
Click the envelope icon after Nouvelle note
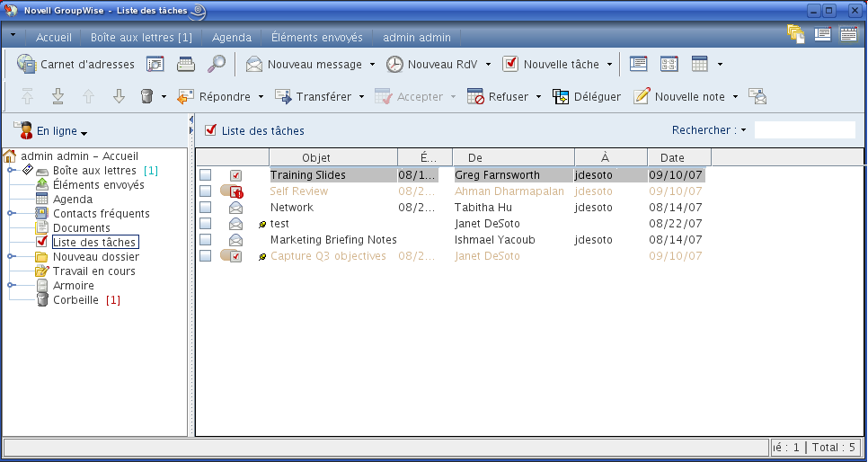(x=757, y=96)
